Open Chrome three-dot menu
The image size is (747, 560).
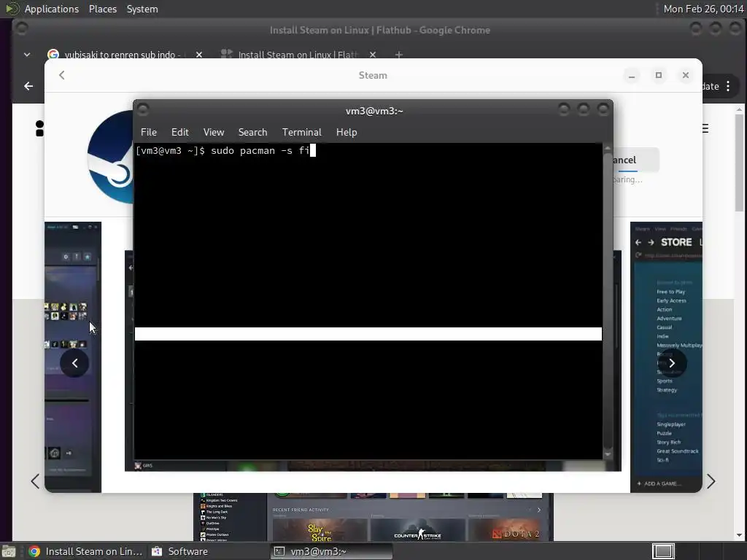[x=728, y=86]
